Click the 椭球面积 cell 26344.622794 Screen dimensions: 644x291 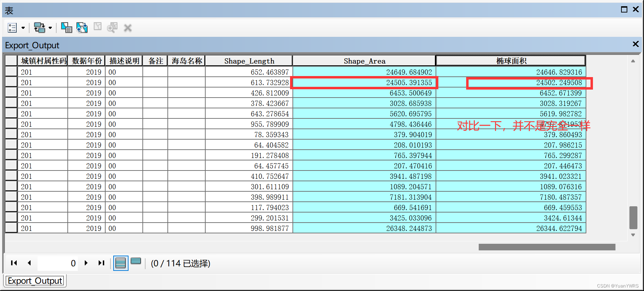click(x=511, y=228)
